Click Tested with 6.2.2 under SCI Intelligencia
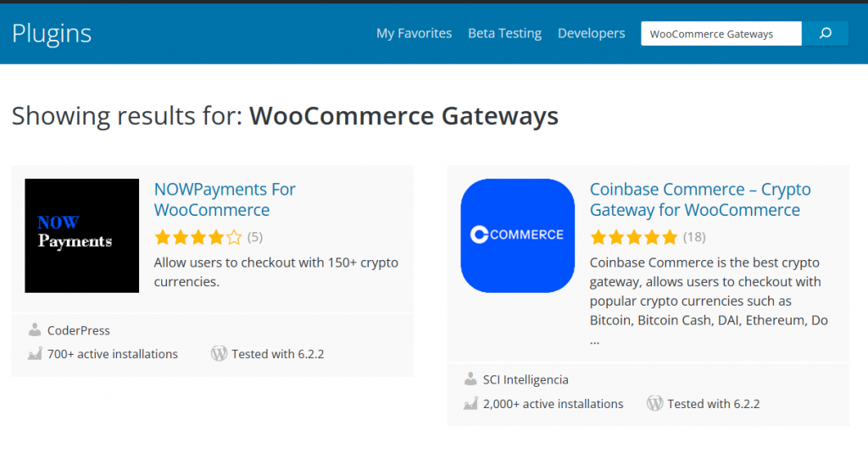The height and width of the screenshot is (453, 868). click(x=714, y=404)
